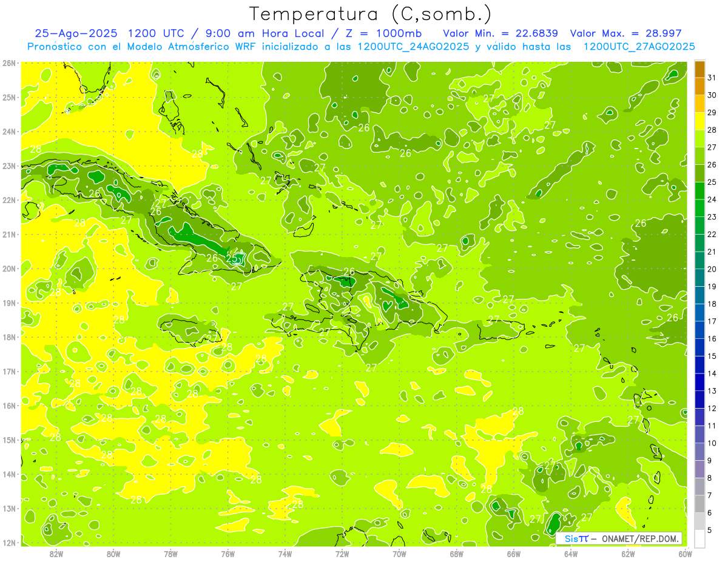Click the "21N" latitude axis label

(9, 234)
